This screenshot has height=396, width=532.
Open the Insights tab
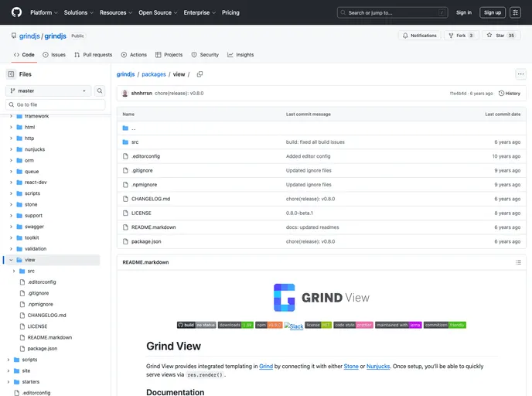240,55
